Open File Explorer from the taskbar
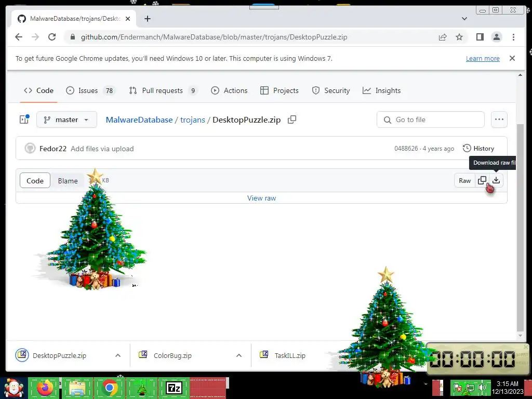Viewport: 532px width, 399px height. [x=77, y=388]
